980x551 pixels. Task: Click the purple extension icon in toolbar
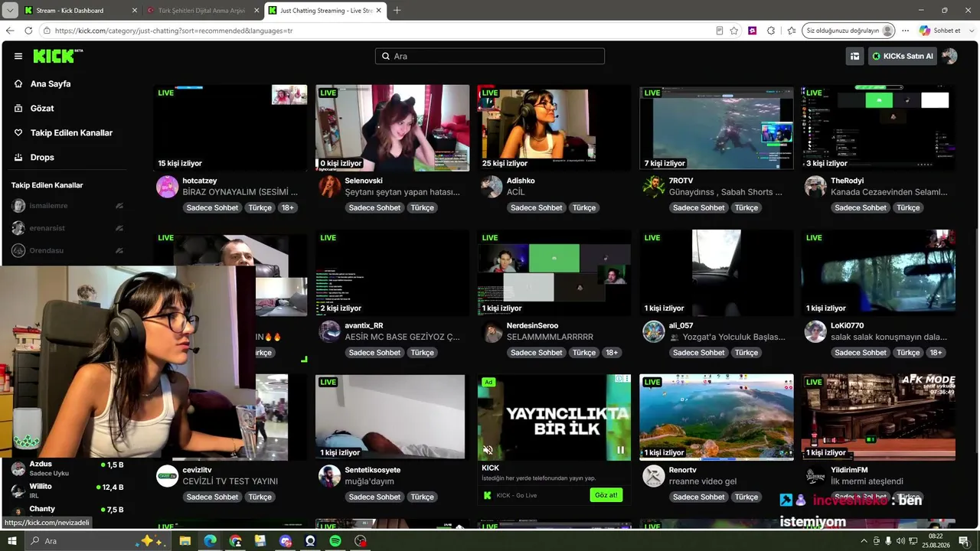pyautogui.click(x=753, y=31)
